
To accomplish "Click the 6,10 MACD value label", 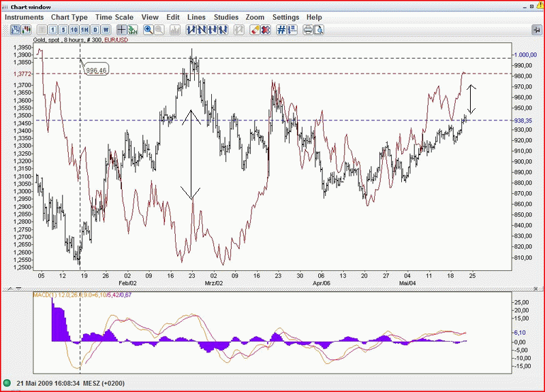I will click(520, 333).
